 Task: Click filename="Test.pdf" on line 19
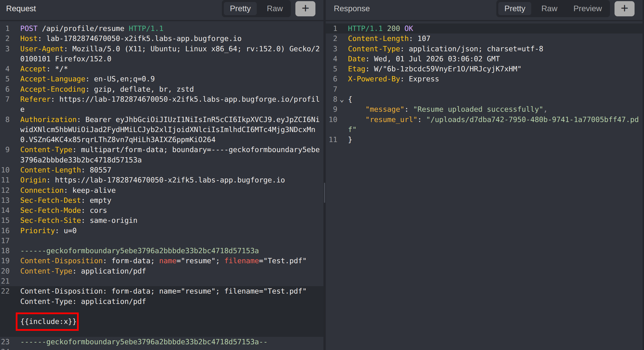tap(265, 261)
